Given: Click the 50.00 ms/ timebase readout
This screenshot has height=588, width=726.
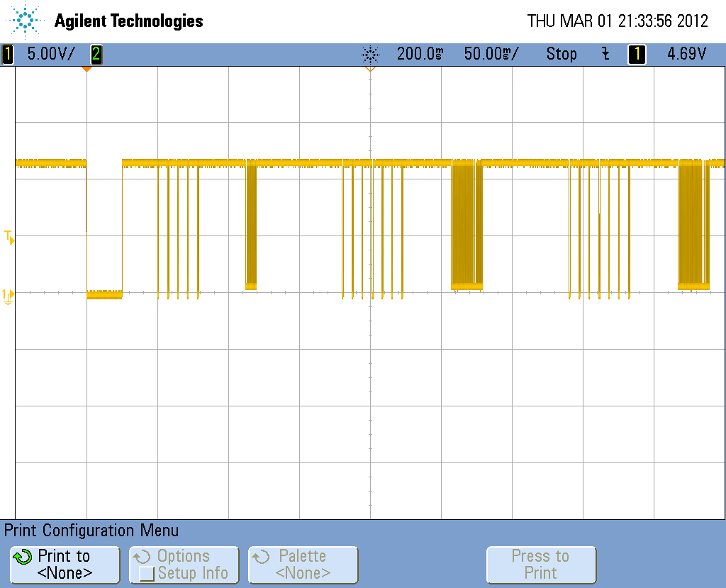Looking at the screenshot, I should (x=491, y=54).
